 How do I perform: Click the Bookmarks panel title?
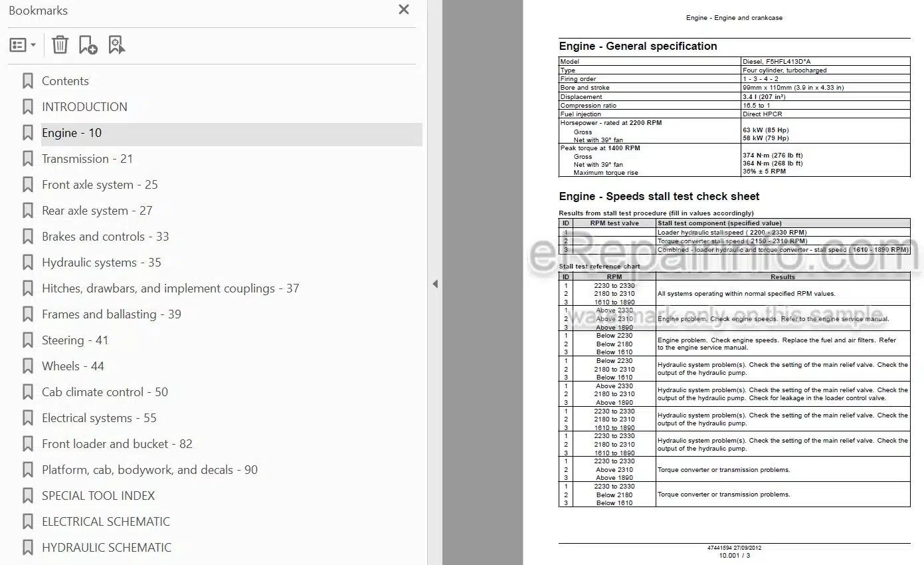[x=38, y=11]
